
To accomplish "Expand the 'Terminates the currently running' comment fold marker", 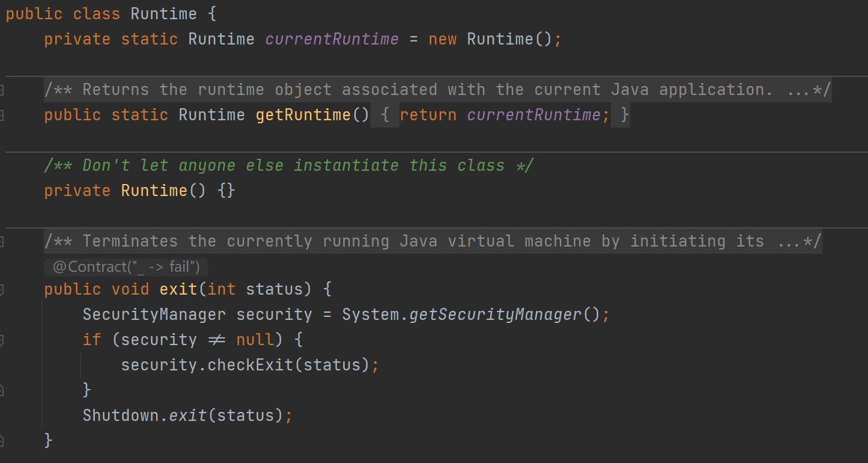I will (x=2, y=242).
